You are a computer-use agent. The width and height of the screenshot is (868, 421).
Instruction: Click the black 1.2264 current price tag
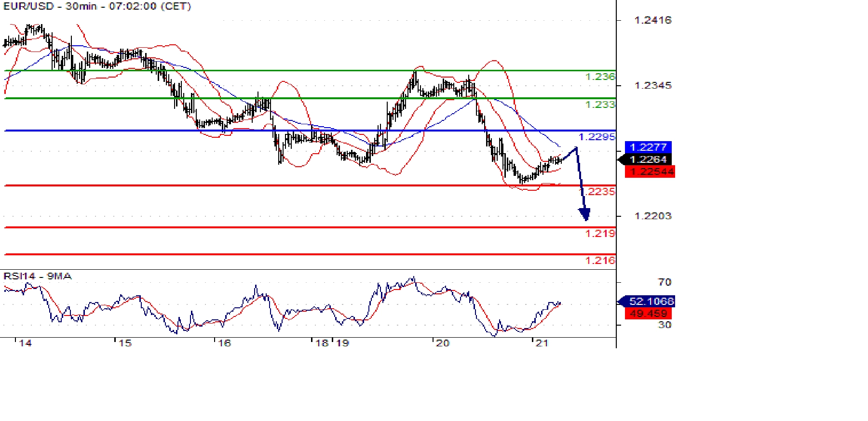pyautogui.click(x=645, y=159)
